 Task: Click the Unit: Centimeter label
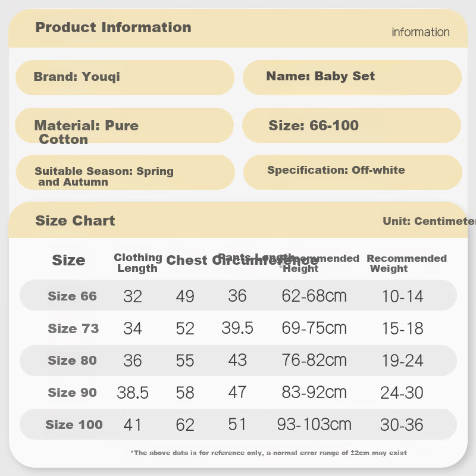click(x=429, y=221)
